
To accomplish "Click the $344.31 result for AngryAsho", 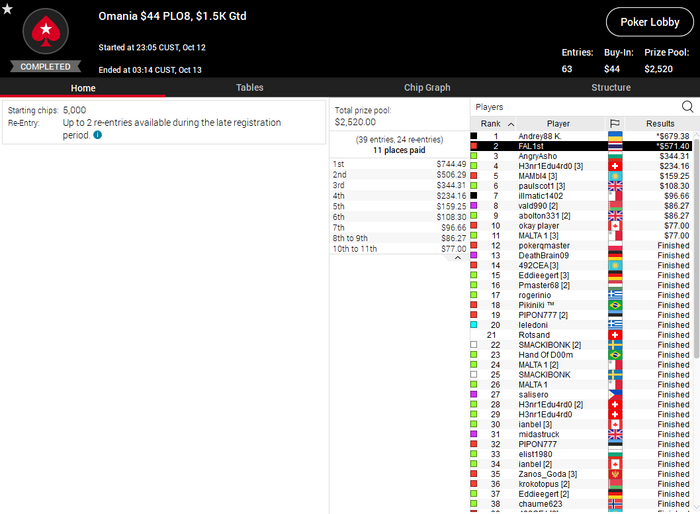I will 674,156.
